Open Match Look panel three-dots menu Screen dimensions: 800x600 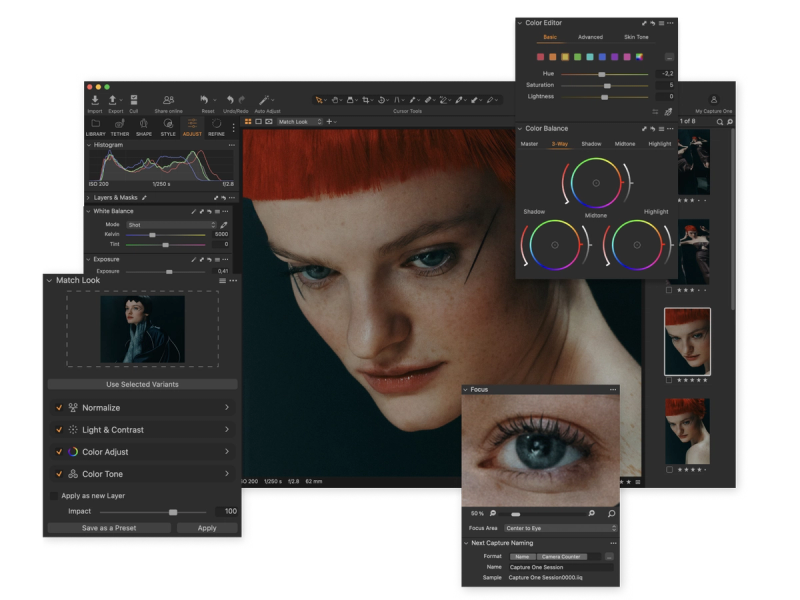(x=233, y=281)
